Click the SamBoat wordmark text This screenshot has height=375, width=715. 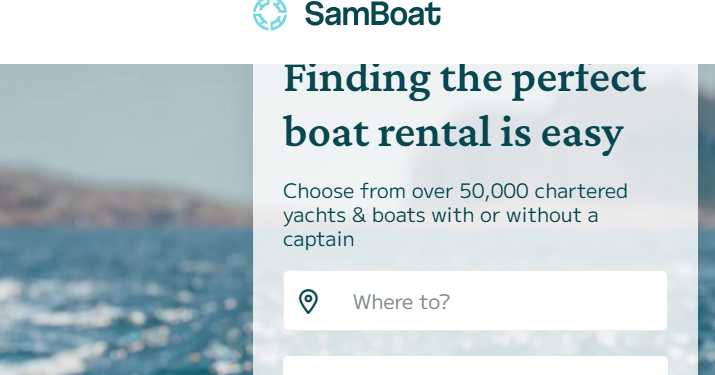(373, 14)
